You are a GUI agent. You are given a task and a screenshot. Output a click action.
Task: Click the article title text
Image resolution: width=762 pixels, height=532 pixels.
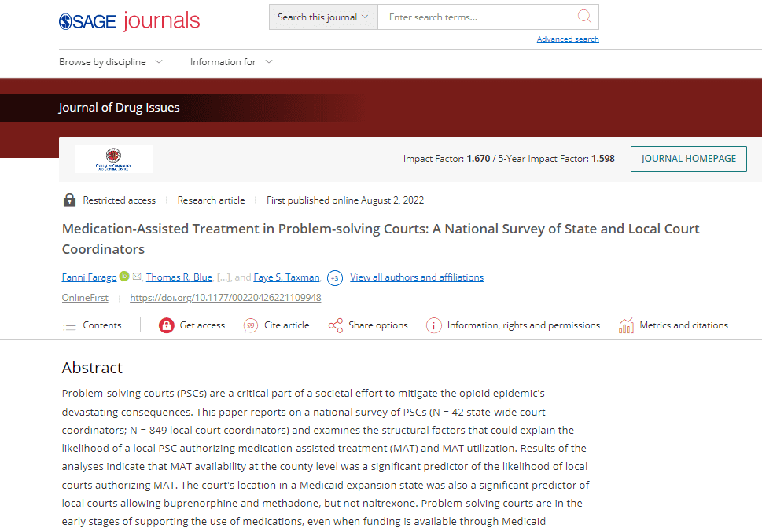[381, 239]
